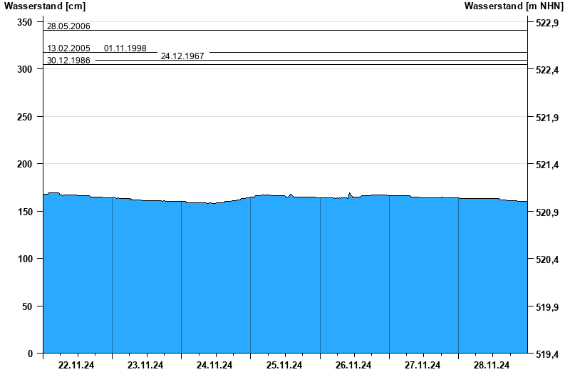Image resolution: width=570 pixels, height=392 pixels.
Task: Select the 24.12.1967 historic level label
Action: 182,56
